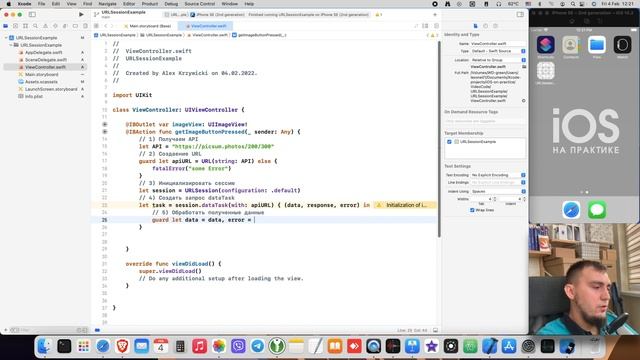Screen dimensions: 640x360
Task: Open Messages in Simulator dock
Action: coord(597,210)
